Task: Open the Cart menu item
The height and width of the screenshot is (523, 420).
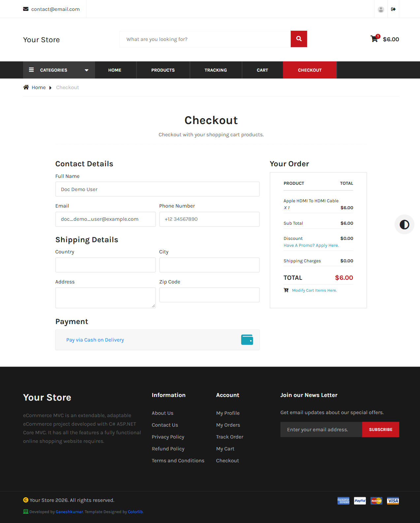Action: coord(262,70)
